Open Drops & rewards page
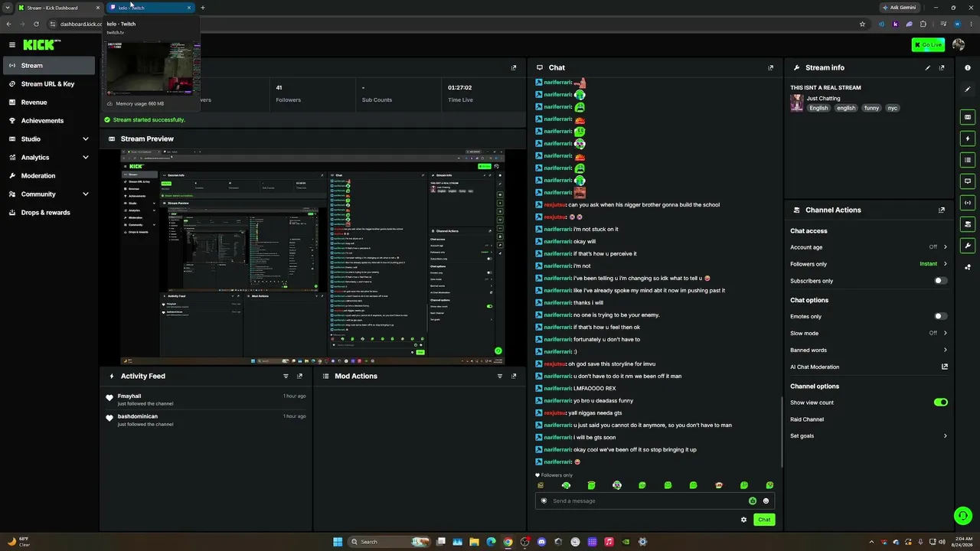The width and height of the screenshot is (980, 551). [49, 213]
